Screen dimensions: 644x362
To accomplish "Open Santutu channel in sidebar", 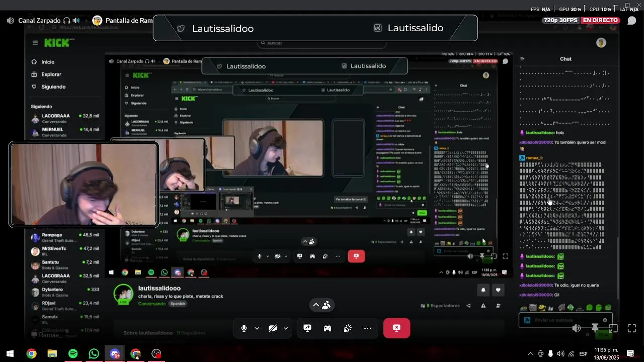I will [x=65, y=264].
